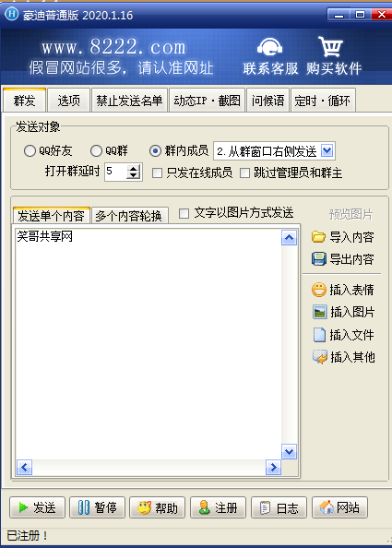
Task: Click the 导出内容 save disk icon
Action: pos(318,259)
